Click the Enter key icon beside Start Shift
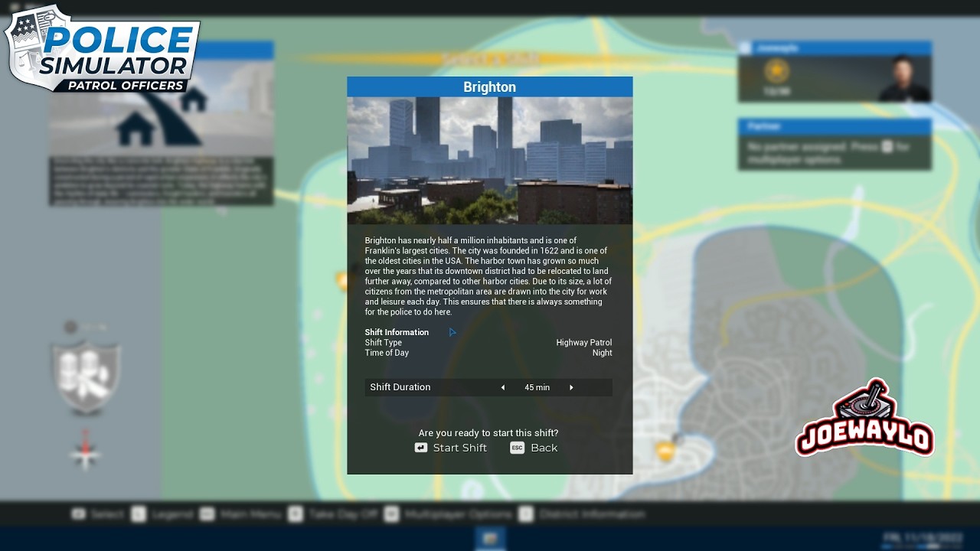This screenshot has width=980, height=551. pos(420,448)
